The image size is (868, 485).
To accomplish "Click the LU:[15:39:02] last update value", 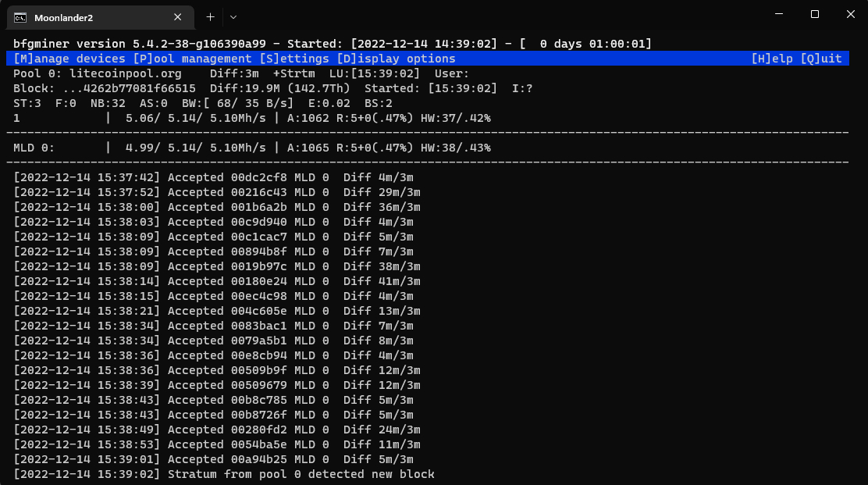I will [375, 73].
